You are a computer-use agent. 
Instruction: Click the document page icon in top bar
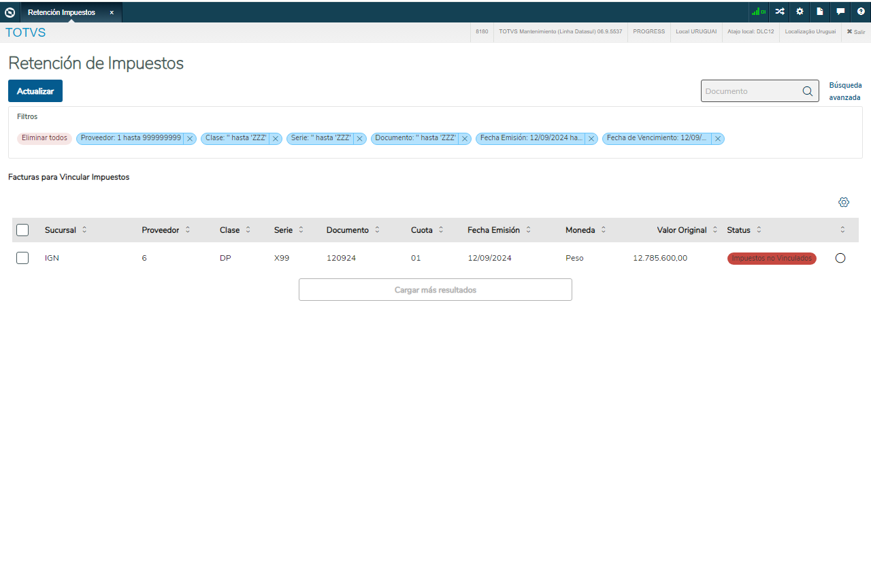pyautogui.click(x=820, y=12)
